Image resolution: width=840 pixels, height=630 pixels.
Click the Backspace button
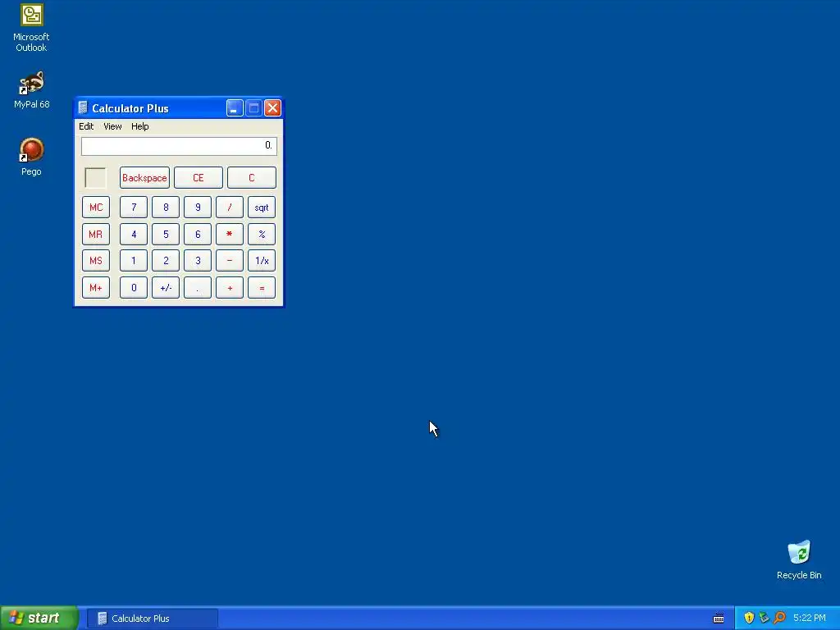coord(144,178)
